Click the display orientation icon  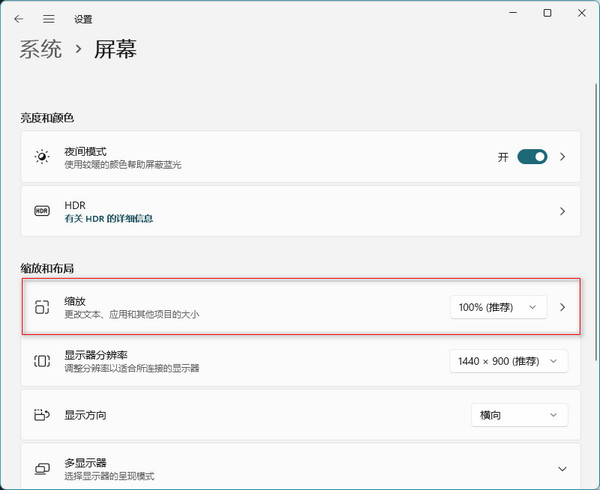point(42,415)
